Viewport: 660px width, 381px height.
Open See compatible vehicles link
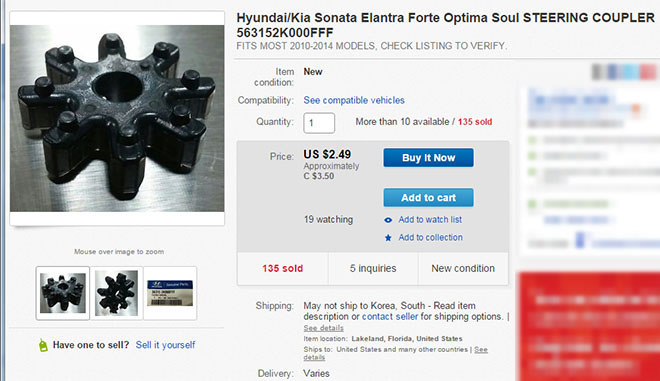click(354, 100)
